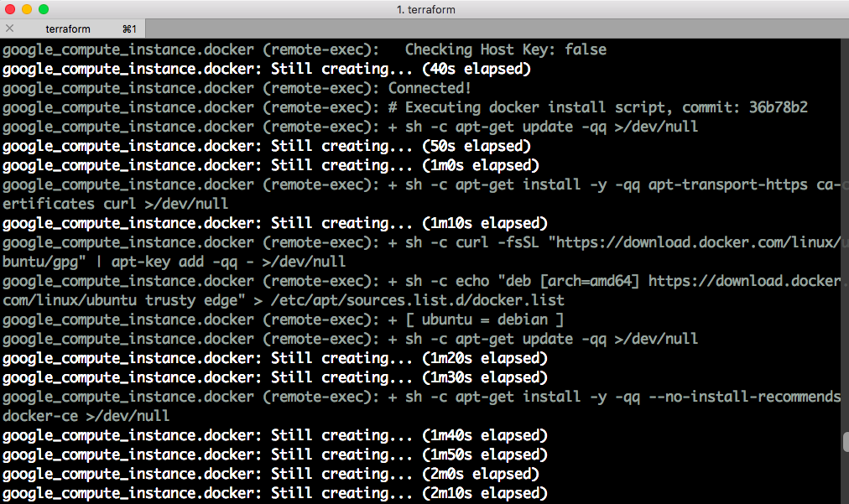Click 'Still creating... (1m30s elapsed)' line
The width and height of the screenshot is (849, 504).
point(275,378)
